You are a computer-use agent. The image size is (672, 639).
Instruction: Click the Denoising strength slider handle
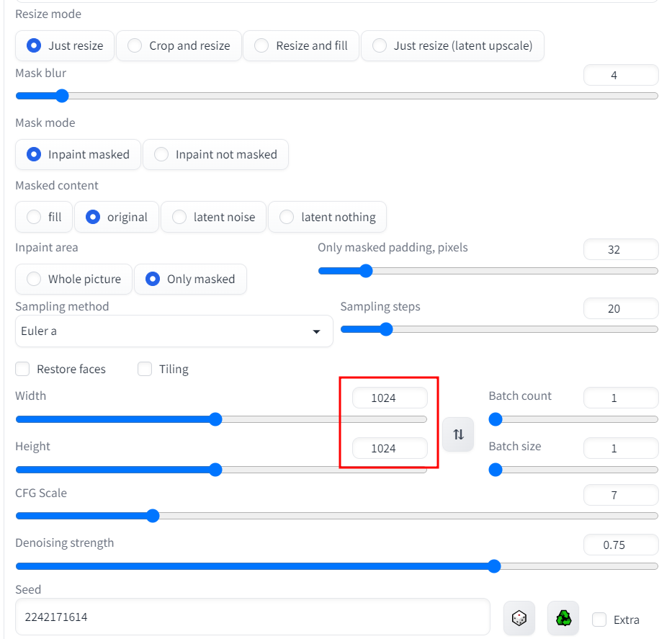click(494, 566)
